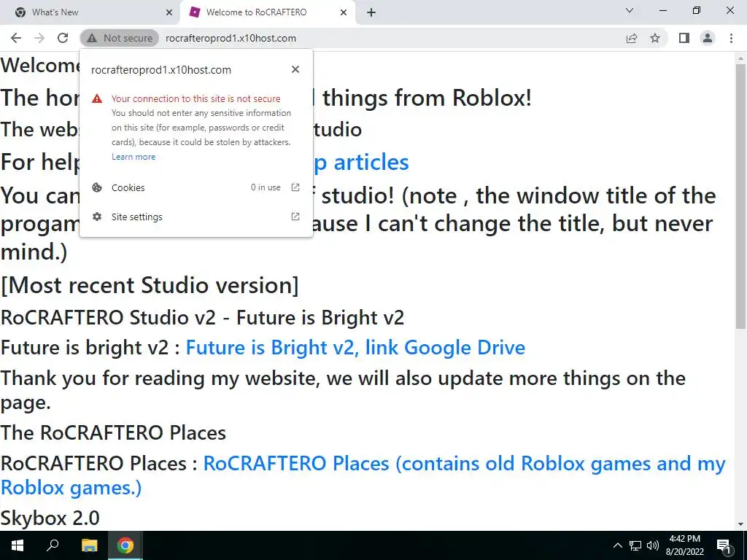The image size is (747, 560).
Task: Click the scrollbar down arrow
Action: (x=740, y=524)
